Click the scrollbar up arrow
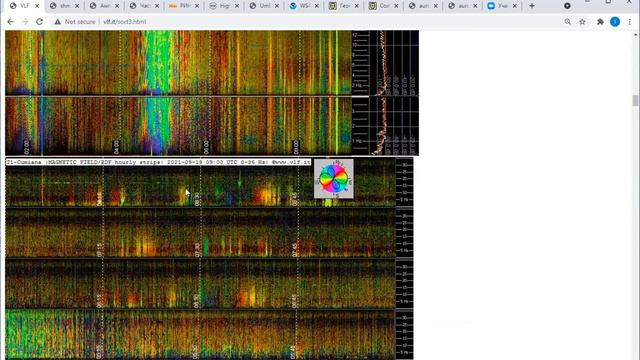640x360 pixels. [x=636, y=35]
